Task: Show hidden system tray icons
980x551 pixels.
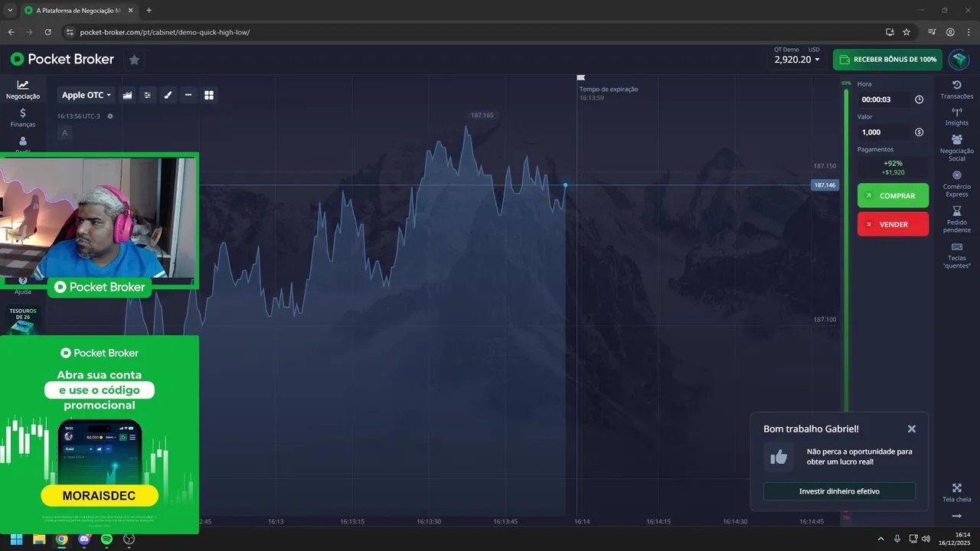Action: pyautogui.click(x=880, y=539)
